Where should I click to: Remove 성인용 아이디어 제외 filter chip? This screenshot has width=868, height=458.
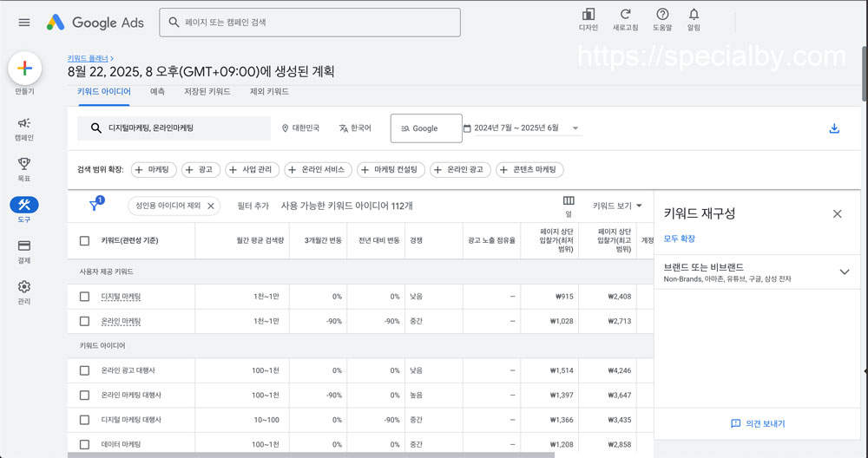pyautogui.click(x=211, y=206)
